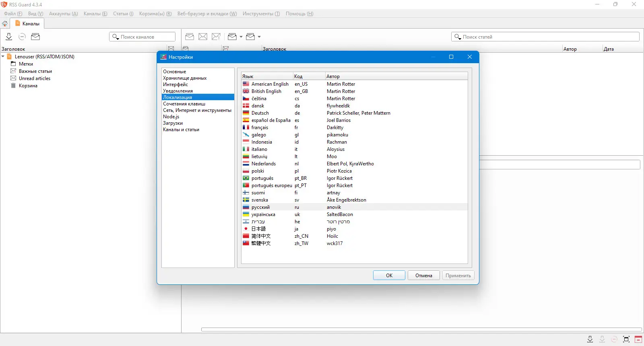This screenshot has height=346, width=644.
Task: Click the mark selected articles read icon
Action: tap(190, 37)
